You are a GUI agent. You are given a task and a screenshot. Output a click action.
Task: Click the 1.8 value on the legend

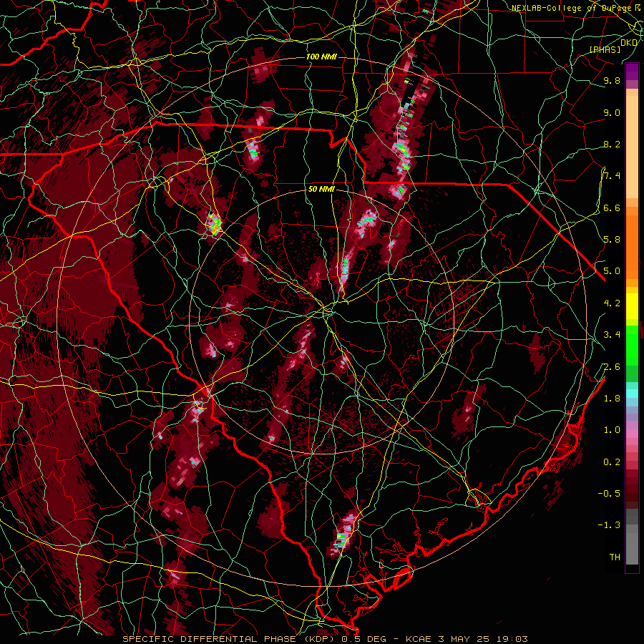click(x=612, y=399)
